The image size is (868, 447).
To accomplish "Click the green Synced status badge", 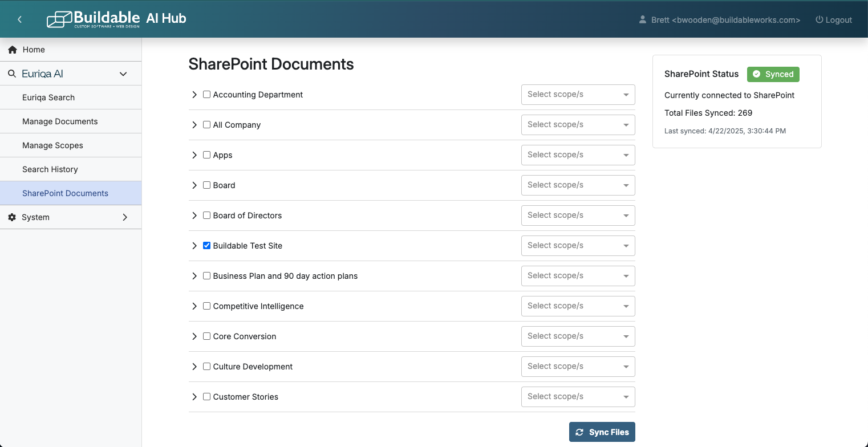I will tap(773, 74).
